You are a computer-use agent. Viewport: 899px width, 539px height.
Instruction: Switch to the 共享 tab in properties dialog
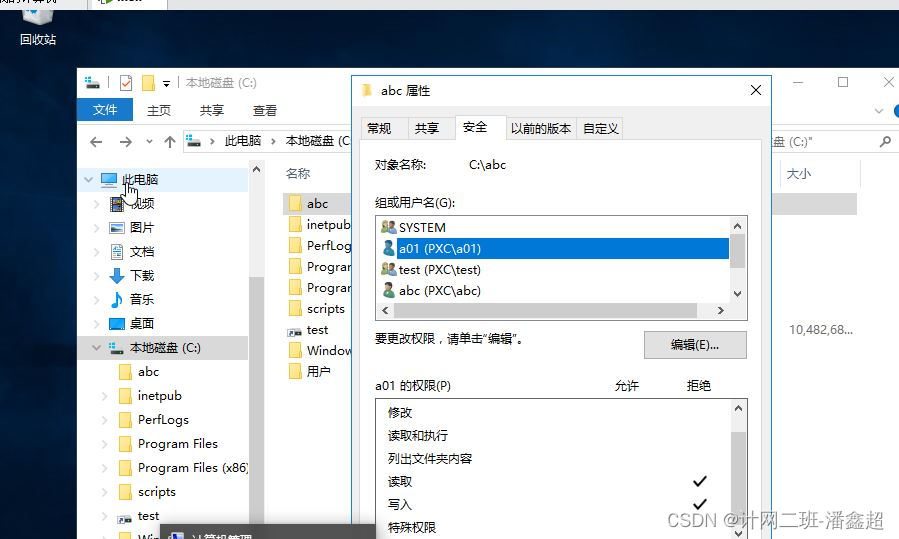tap(427, 128)
